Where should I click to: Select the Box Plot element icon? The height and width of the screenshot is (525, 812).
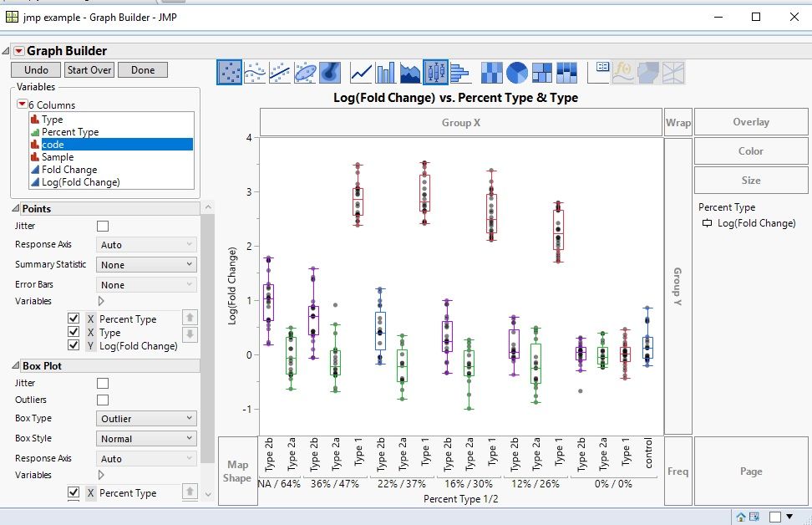(435, 72)
